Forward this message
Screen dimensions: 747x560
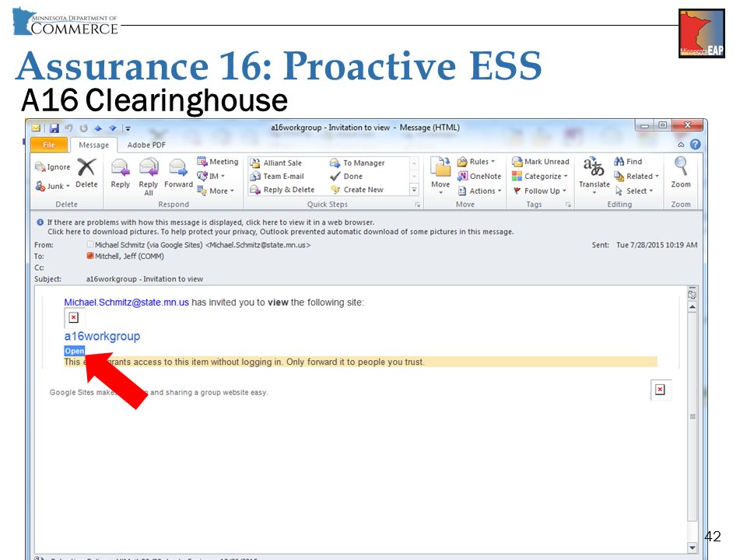coord(178,173)
